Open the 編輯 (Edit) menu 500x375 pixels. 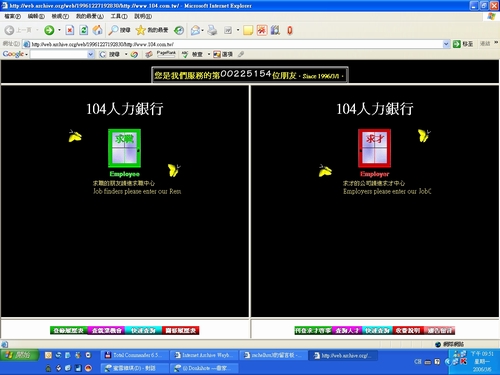(36, 16)
